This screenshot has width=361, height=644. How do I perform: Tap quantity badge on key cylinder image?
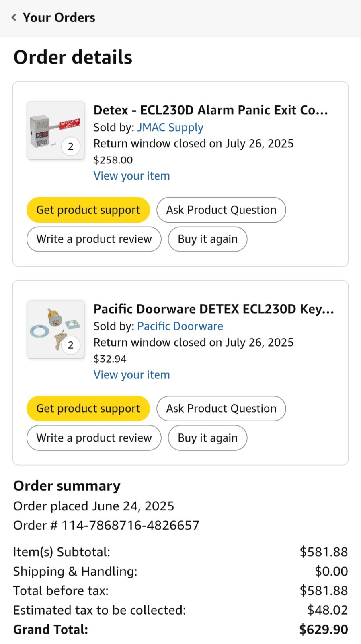coord(71,345)
